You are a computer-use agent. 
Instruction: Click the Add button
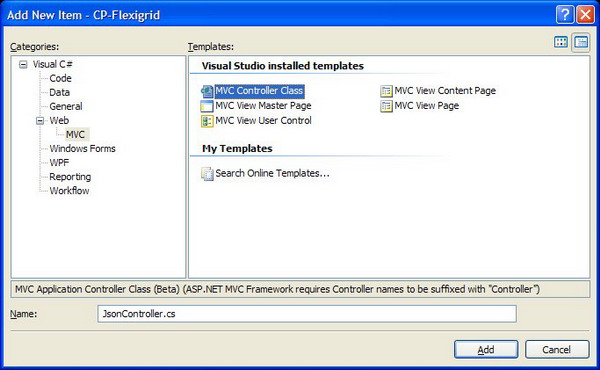click(486, 349)
